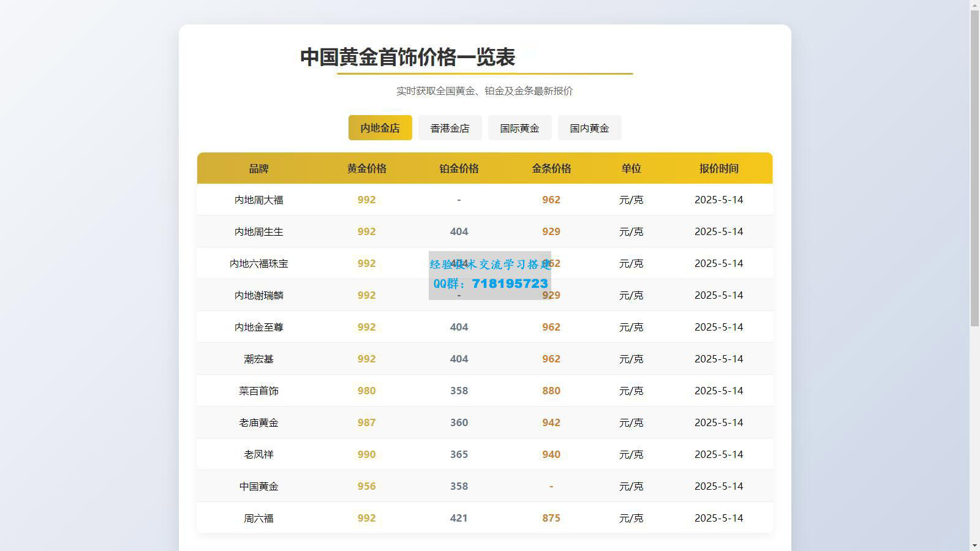Select the 菜百首饰 brand cell
Viewport: 980px width, 551px height.
point(258,391)
